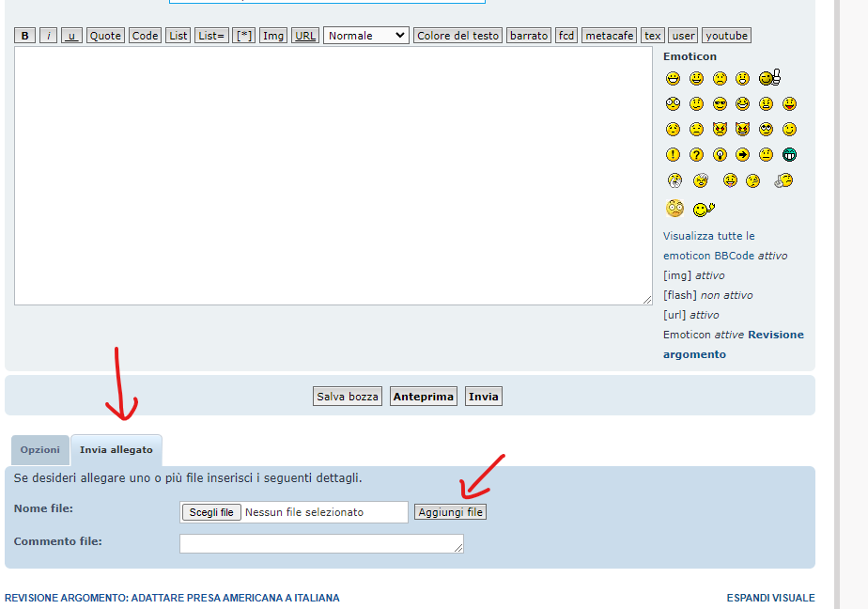Viewport: 868px width, 609px height.
Task: Click Salva bozza to save draft
Action: (348, 397)
